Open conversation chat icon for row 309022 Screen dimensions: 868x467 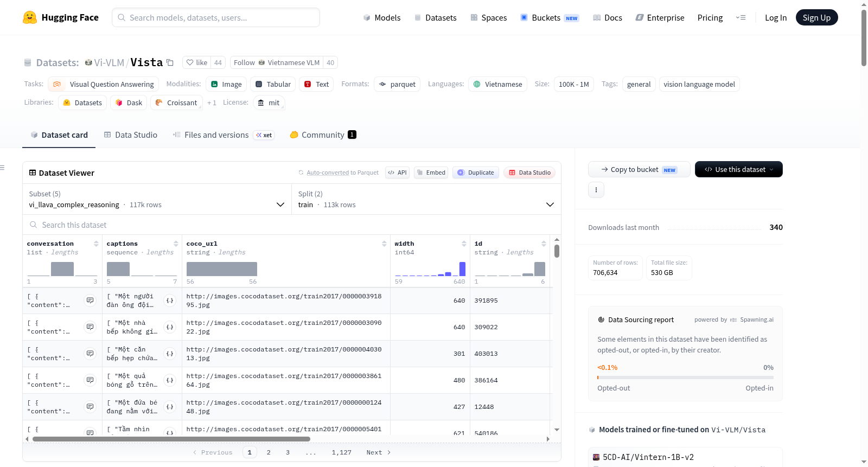point(90,327)
